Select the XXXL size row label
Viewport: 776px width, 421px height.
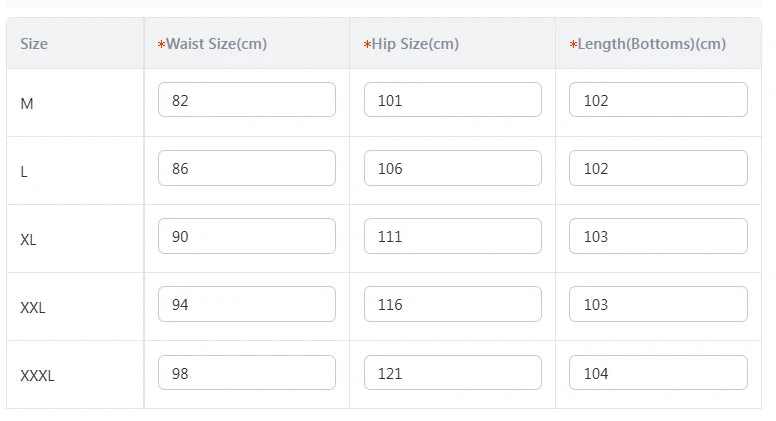[38, 376]
